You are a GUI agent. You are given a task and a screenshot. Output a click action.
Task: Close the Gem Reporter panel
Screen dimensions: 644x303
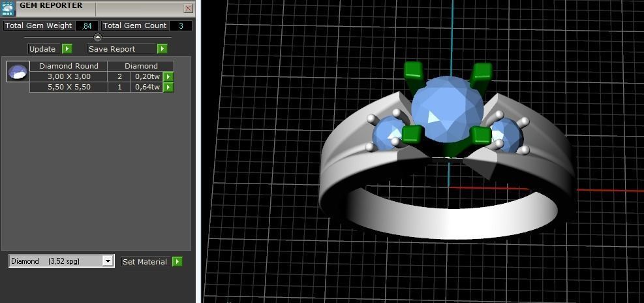point(188,8)
